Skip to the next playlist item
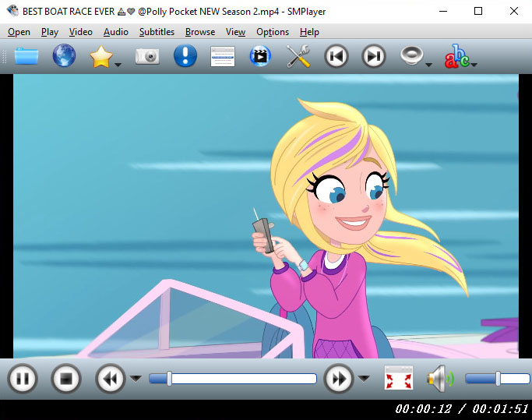 click(x=374, y=56)
